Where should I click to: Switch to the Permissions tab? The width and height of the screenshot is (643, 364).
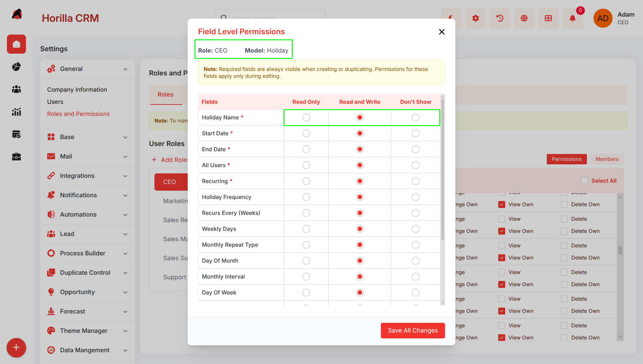566,159
